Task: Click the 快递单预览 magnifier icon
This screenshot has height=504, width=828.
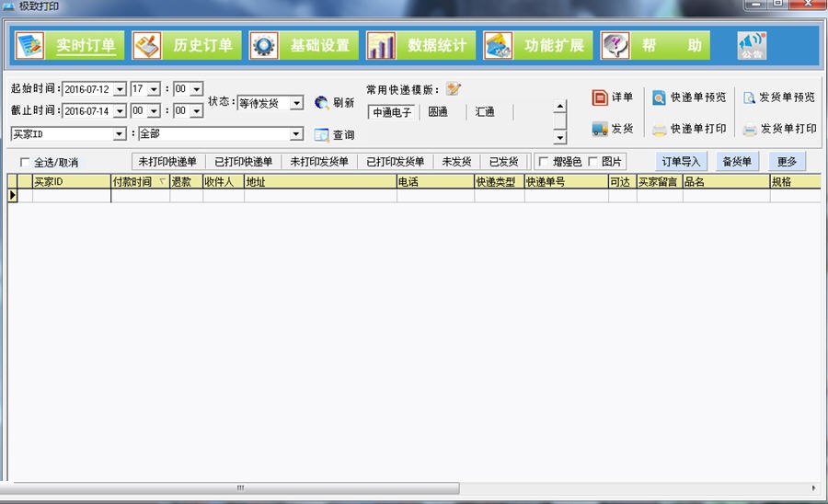Action: tap(659, 97)
